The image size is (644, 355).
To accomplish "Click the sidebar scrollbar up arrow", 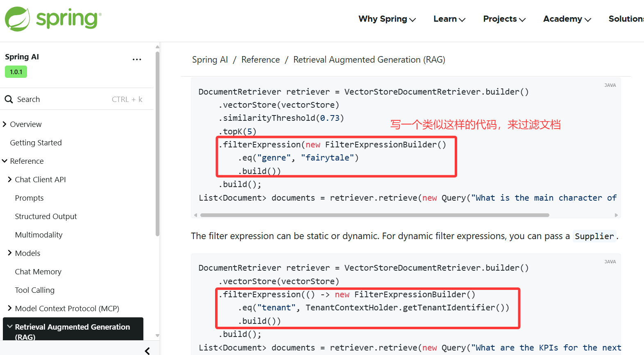I will point(157,47).
